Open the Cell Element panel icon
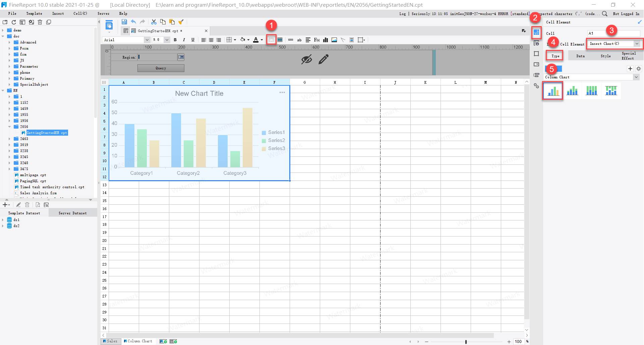The height and width of the screenshot is (345, 644). coord(536,32)
